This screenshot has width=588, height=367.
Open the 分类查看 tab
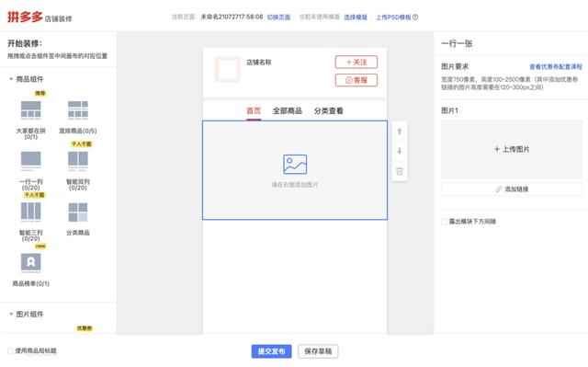coord(329,110)
